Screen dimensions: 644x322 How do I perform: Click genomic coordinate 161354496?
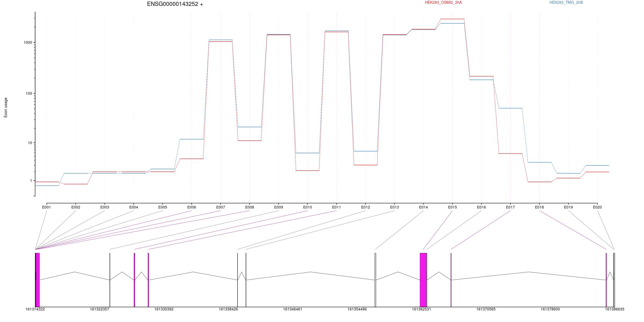(357, 309)
